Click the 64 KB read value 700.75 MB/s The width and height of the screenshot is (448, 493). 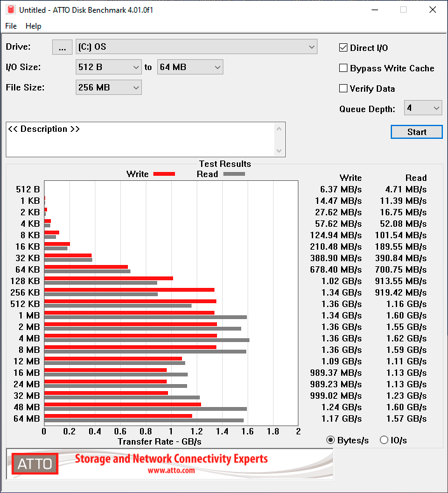point(400,269)
